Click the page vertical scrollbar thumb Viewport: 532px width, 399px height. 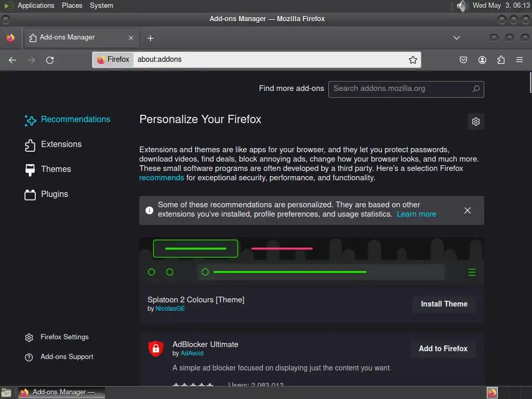[530, 82]
